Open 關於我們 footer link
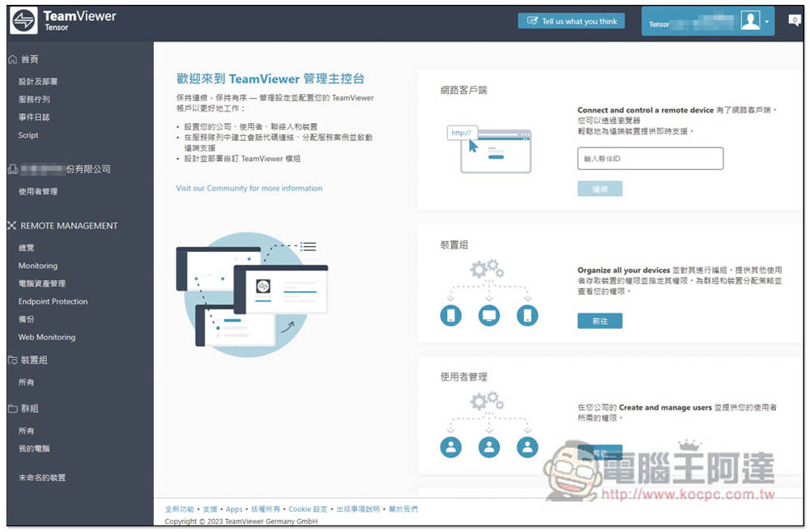 403,509
